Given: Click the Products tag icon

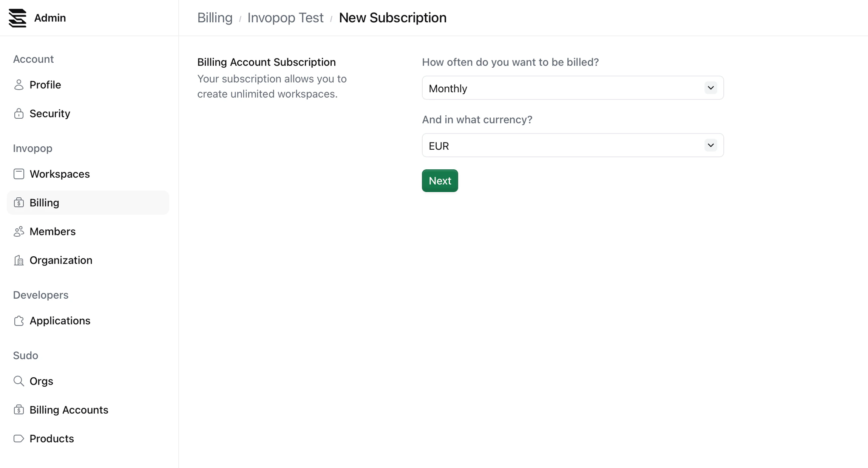Looking at the screenshot, I should (19, 439).
